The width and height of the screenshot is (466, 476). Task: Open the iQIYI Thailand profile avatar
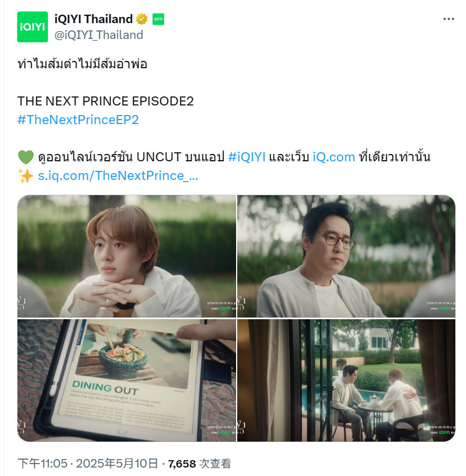point(33,27)
